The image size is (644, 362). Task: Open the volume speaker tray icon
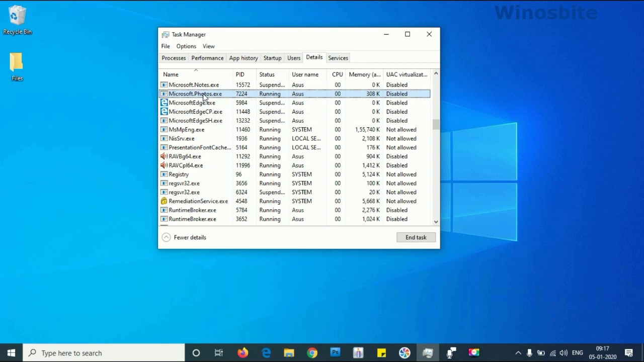563,353
